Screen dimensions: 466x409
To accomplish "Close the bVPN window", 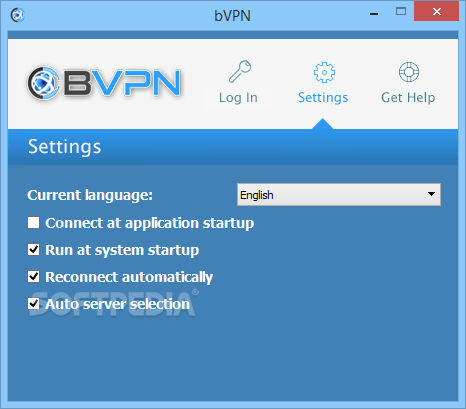I will click(437, 12).
